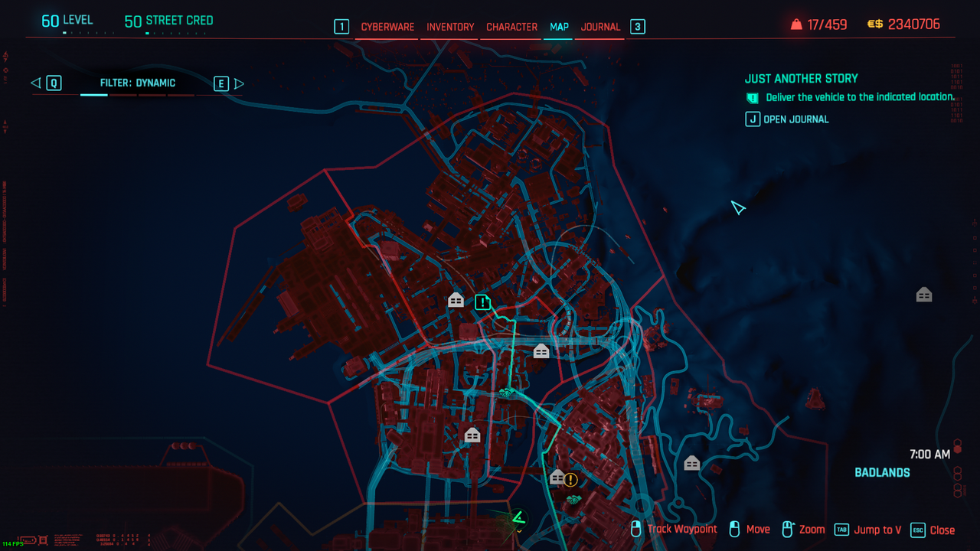Advance filter to next with right arrow
Image resolution: width=980 pixels, height=551 pixels.
[239, 83]
